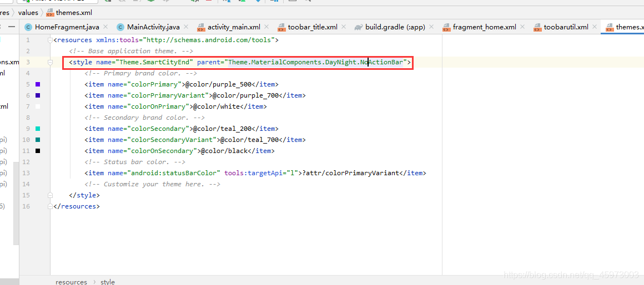644x285 pixels.
Task: Click the black gutter color icon
Action: 38,151
